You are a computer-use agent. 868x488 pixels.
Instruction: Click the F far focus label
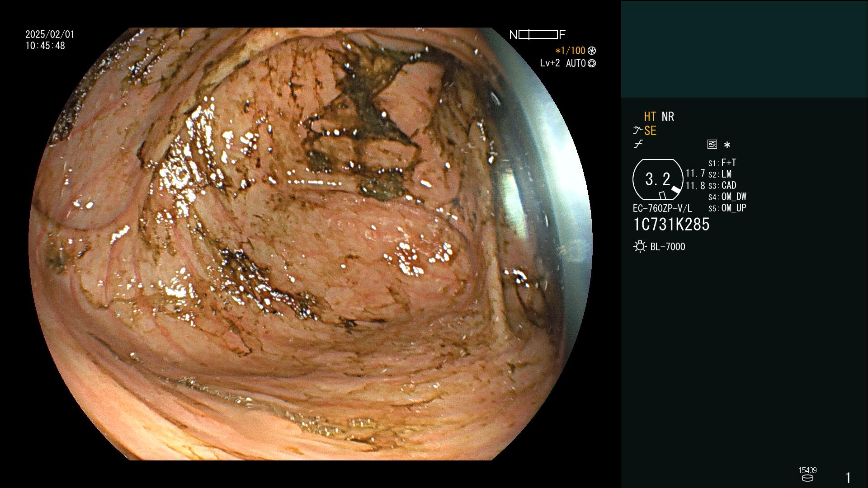562,35
